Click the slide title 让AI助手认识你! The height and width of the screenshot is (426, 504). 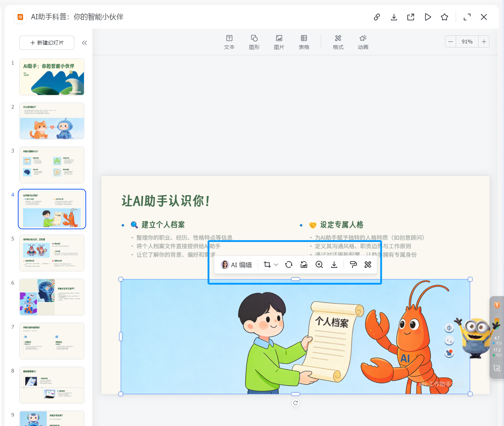coord(166,201)
